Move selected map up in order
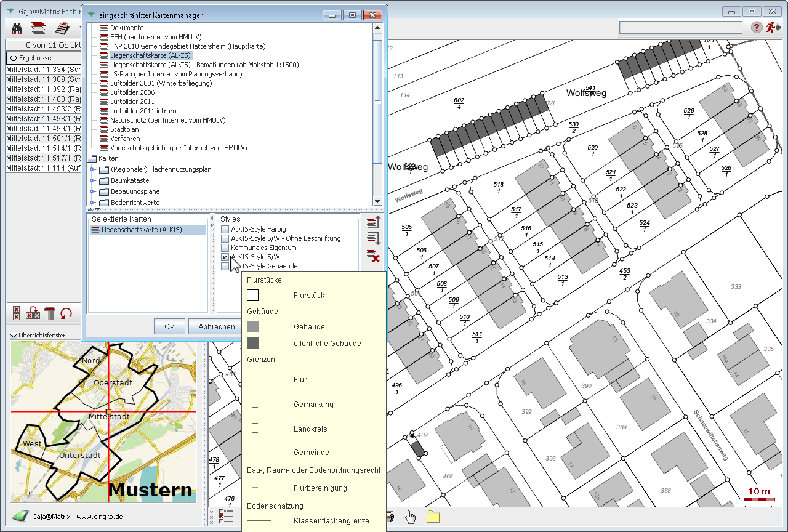 pyautogui.click(x=372, y=224)
